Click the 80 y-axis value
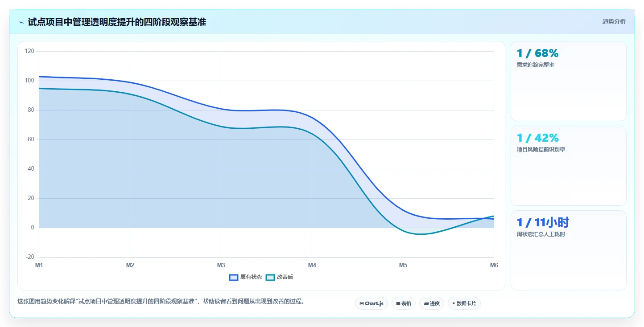Viewport: 644px width, 327px height. coord(31,110)
